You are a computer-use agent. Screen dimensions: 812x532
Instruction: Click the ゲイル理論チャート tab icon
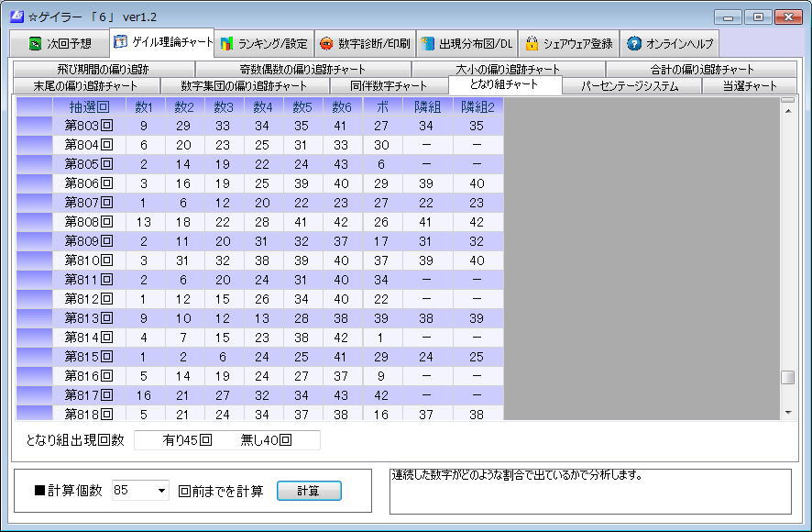tap(120, 42)
